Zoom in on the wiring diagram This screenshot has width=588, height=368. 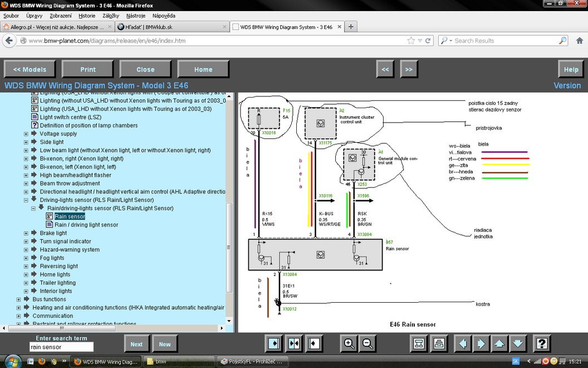pos(349,343)
